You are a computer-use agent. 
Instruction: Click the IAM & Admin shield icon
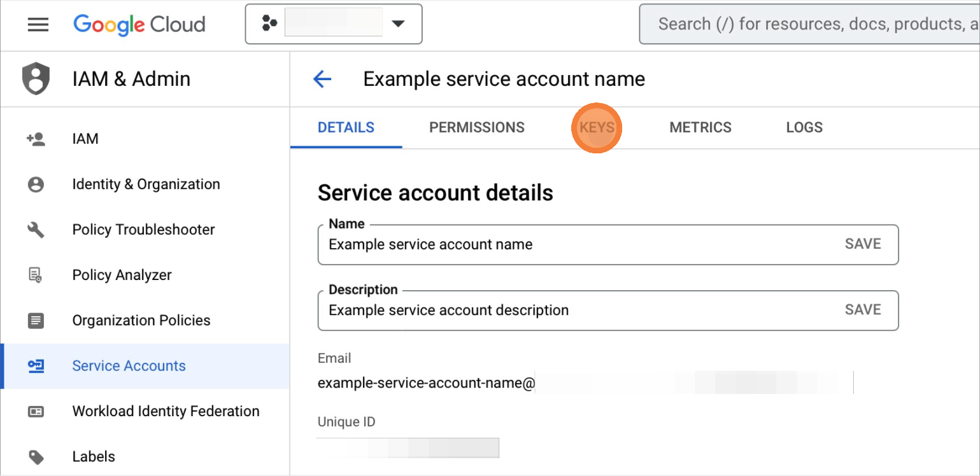[36, 78]
